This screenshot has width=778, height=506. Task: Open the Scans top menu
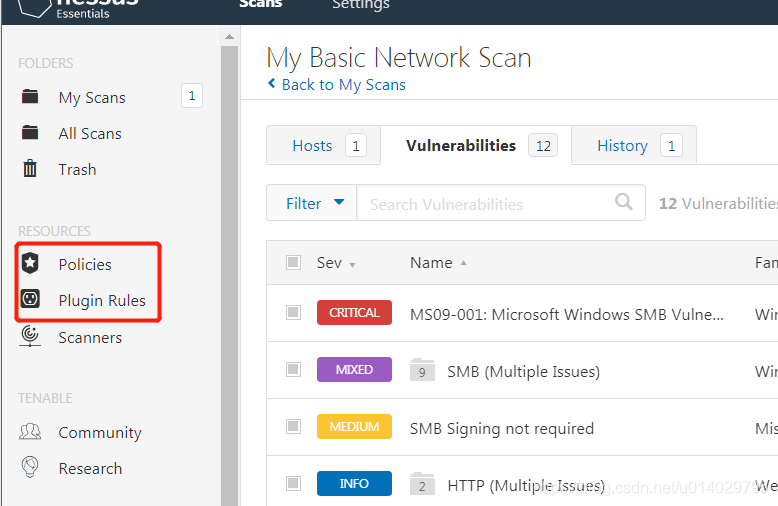point(260,4)
